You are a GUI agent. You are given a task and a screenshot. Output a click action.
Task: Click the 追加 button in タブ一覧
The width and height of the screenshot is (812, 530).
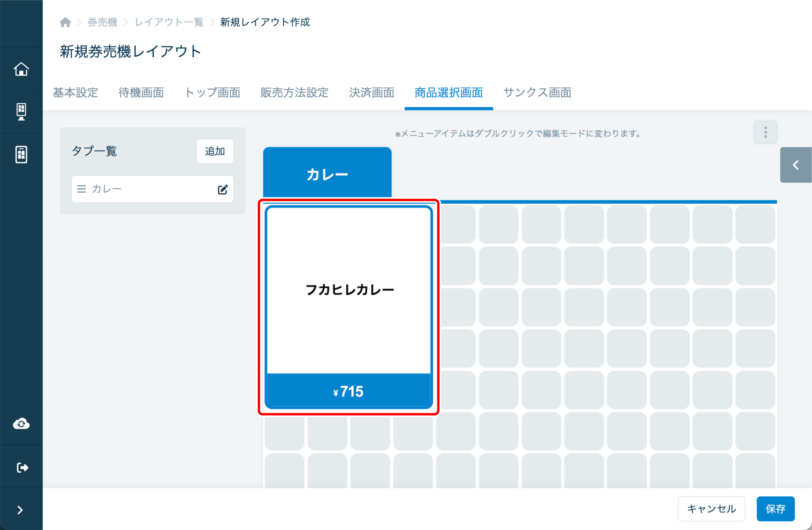(215, 151)
